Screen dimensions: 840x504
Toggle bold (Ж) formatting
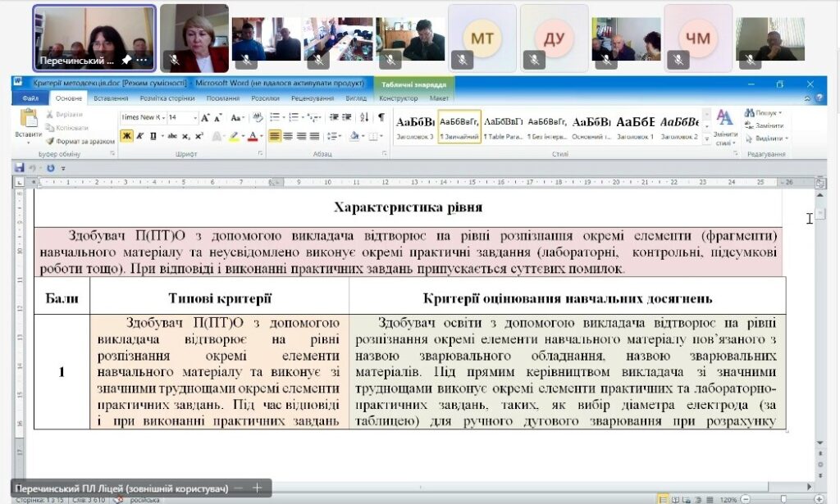point(127,136)
